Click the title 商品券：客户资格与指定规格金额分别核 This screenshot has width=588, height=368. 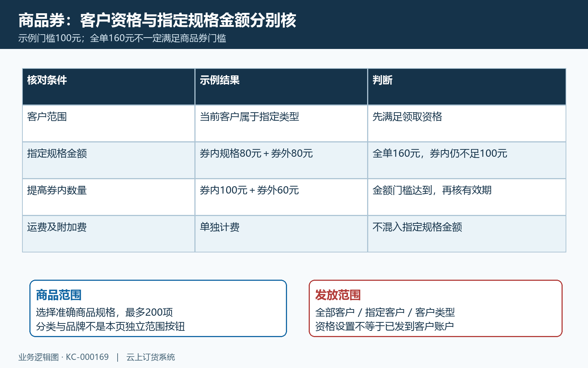(157, 20)
